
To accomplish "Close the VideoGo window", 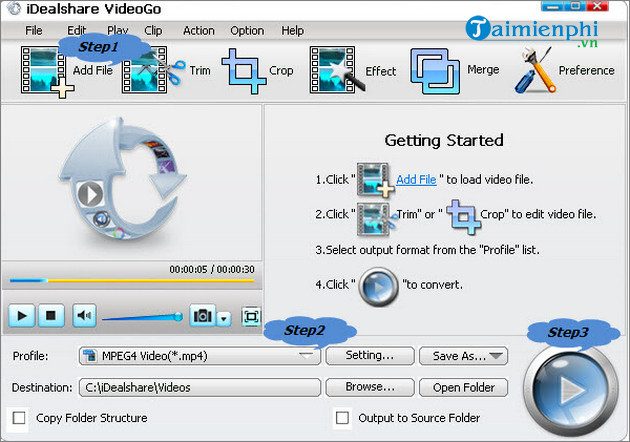I will pos(597,6).
